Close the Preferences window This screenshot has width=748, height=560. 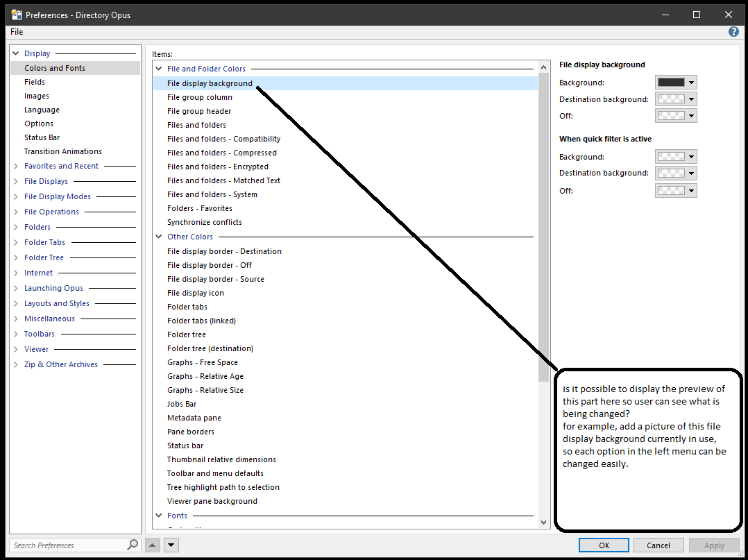[729, 15]
